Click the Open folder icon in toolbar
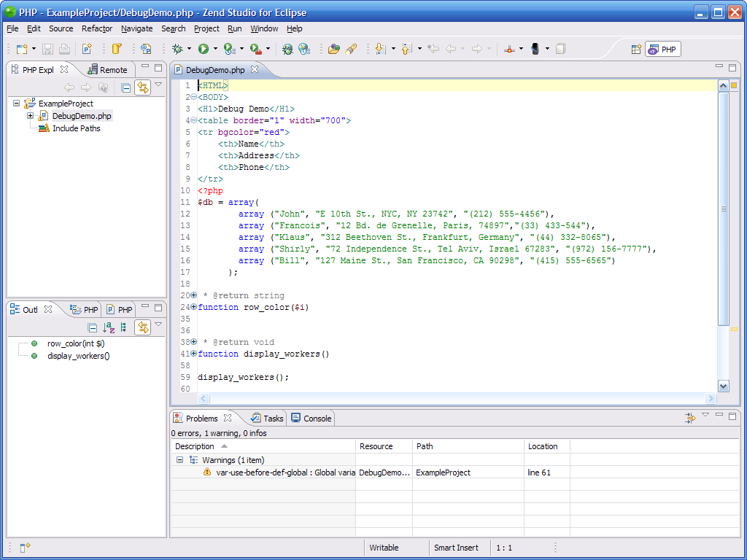This screenshot has height=560, width=747. tap(334, 49)
